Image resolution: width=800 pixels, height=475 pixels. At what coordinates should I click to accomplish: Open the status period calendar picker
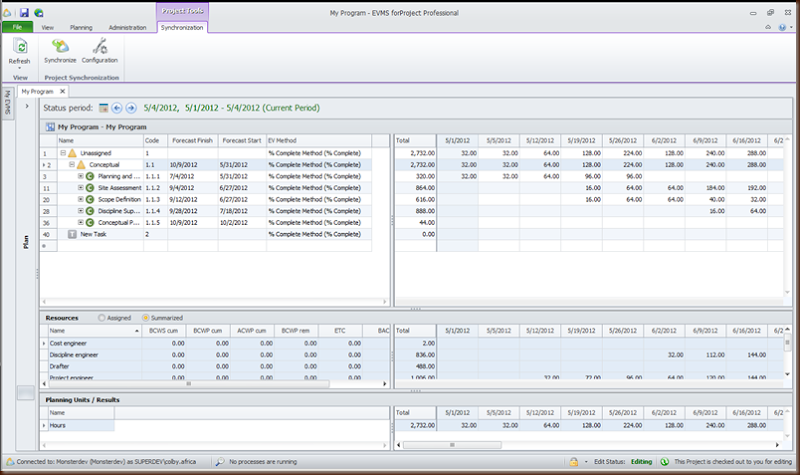103,107
